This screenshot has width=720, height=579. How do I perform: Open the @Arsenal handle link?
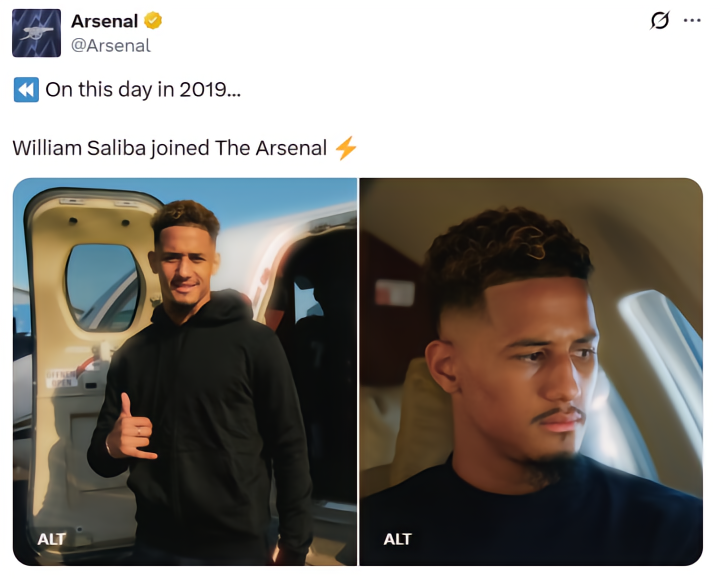click(x=110, y=45)
